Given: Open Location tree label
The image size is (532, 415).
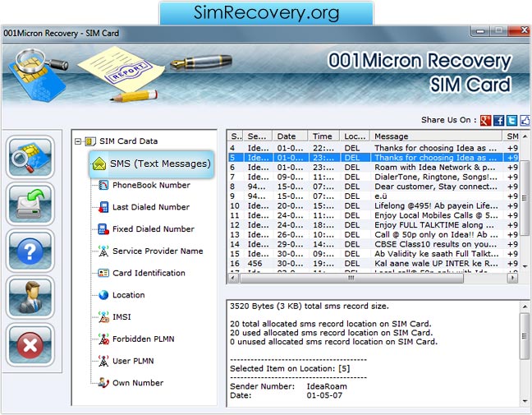Looking at the screenshot, I should tap(129, 295).
